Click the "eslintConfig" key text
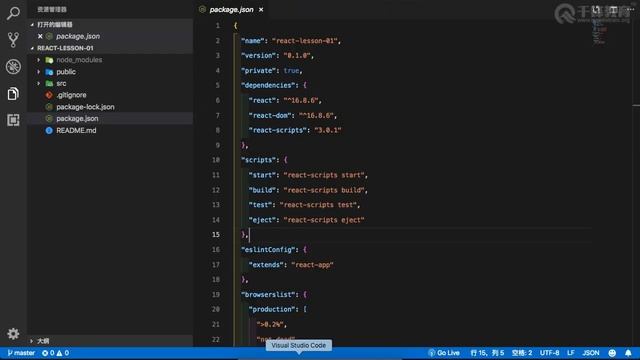 point(268,250)
